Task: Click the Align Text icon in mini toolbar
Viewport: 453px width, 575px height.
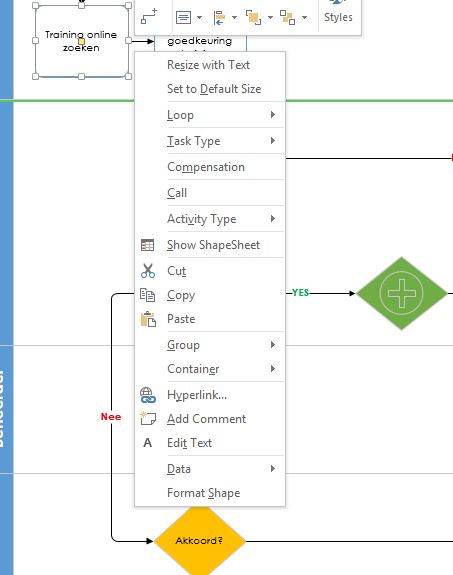Action: (183, 17)
